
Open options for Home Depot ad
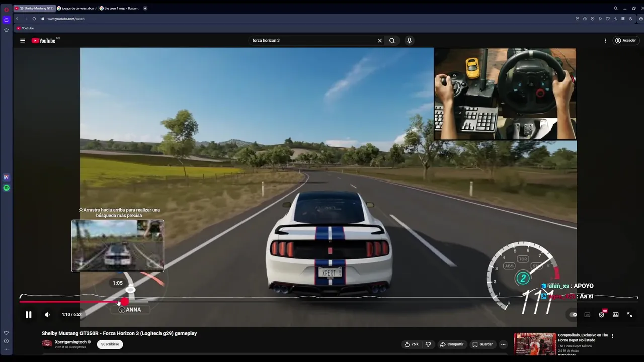[612, 336]
